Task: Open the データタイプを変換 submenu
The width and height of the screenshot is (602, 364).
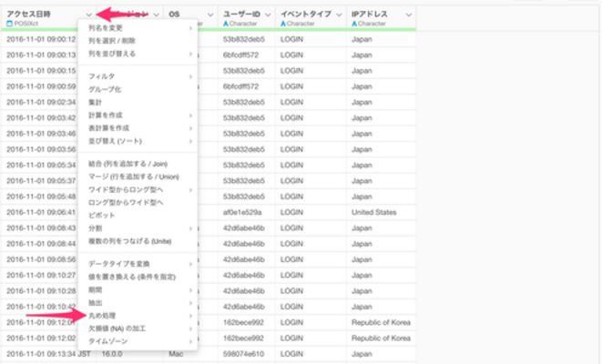Action: pyautogui.click(x=118, y=264)
